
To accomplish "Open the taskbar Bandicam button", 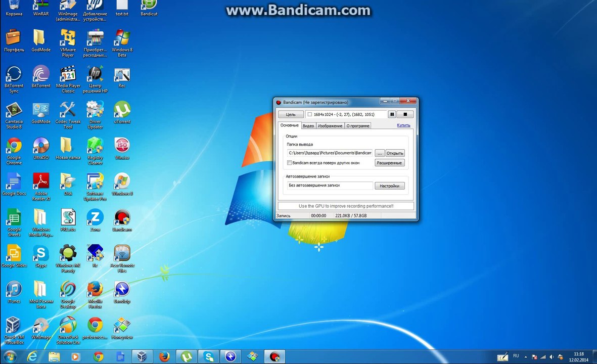I will pyautogui.click(x=274, y=357).
